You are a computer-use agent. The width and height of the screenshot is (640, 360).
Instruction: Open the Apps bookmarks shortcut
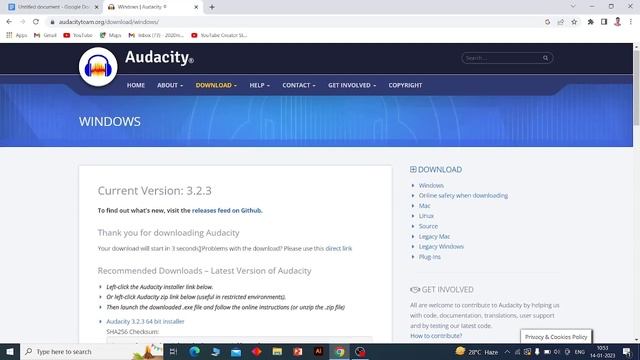coord(17,35)
